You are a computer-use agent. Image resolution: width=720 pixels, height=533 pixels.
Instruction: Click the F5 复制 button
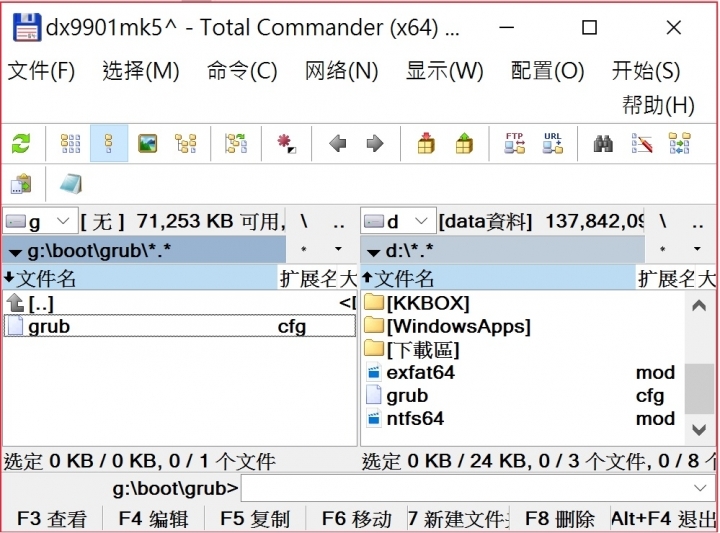(x=255, y=519)
